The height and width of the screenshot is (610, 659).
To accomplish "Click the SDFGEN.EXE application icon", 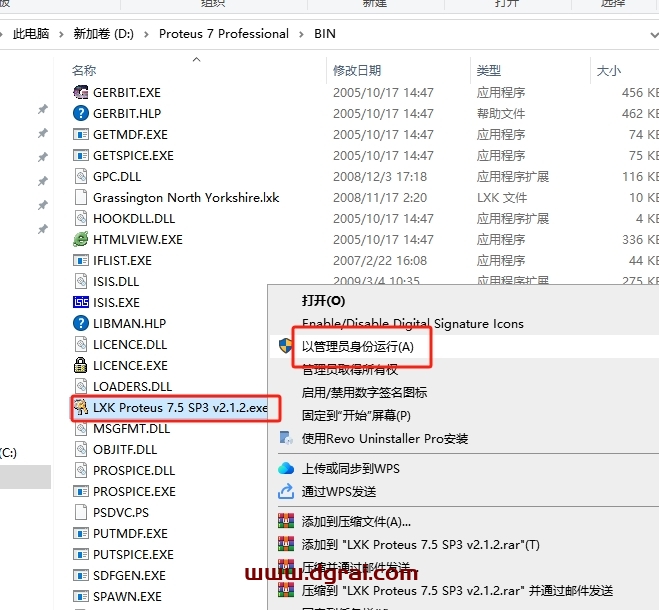I will (81, 576).
